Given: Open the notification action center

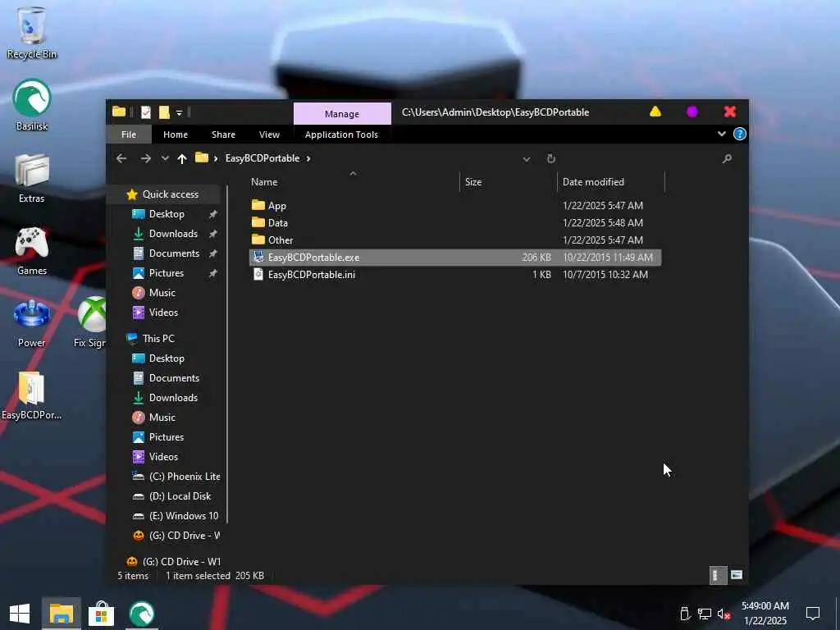Looking at the screenshot, I should [x=813, y=614].
